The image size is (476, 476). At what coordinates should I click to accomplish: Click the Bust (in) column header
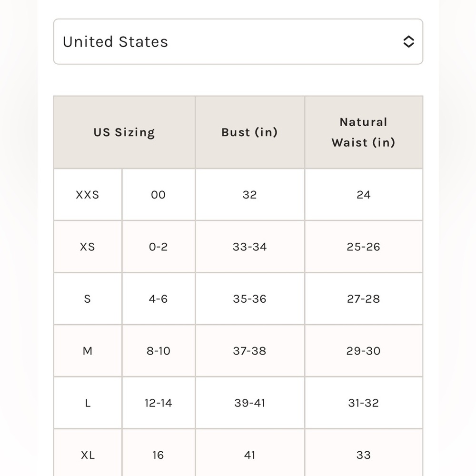[250, 132]
